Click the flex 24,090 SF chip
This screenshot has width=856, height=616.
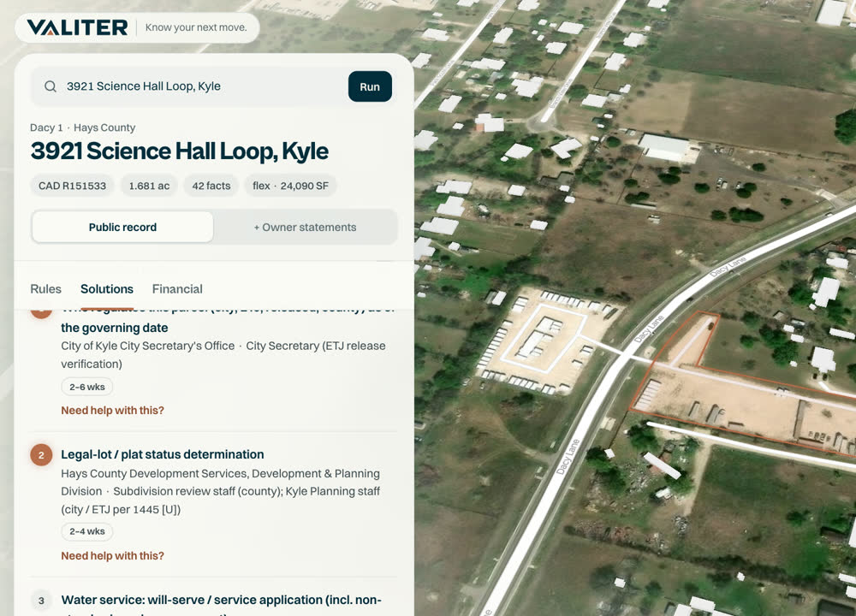point(290,186)
